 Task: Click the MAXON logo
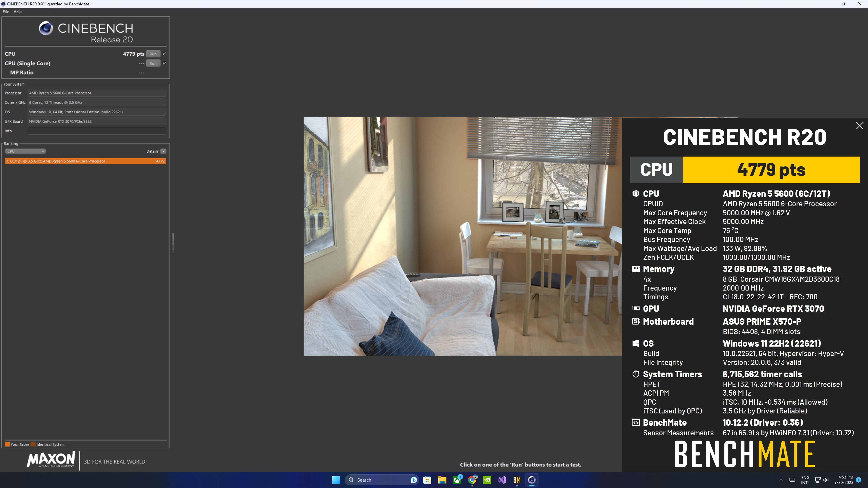point(51,460)
